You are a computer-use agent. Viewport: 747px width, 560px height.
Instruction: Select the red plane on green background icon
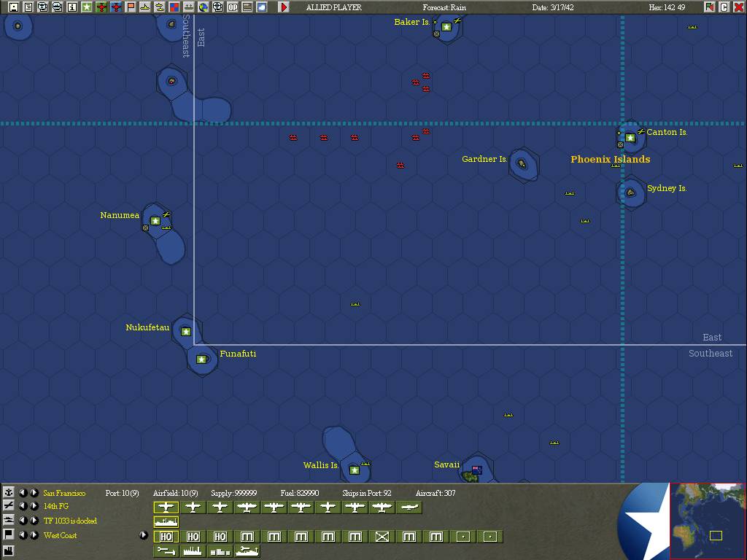tap(101, 7)
